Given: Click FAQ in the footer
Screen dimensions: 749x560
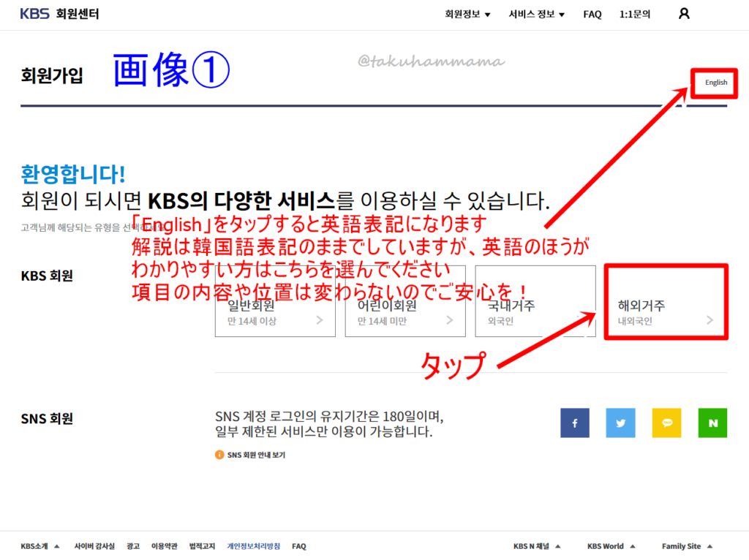Looking at the screenshot, I should click(298, 546).
